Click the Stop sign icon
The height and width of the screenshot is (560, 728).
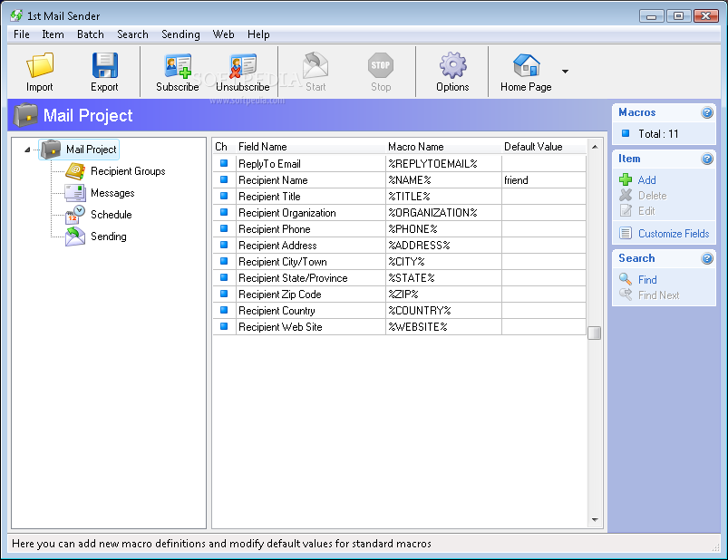tap(381, 65)
